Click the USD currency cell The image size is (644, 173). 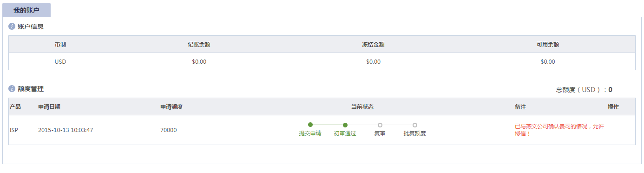click(x=60, y=61)
